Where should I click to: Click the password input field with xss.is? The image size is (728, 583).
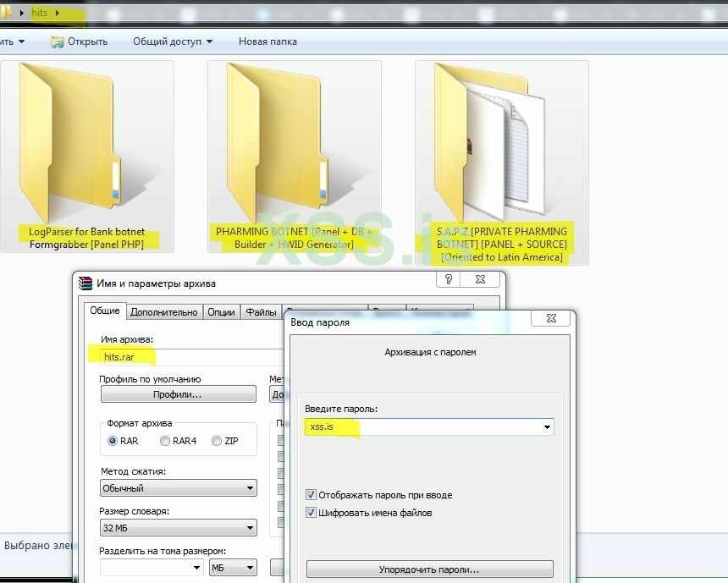coord(429,427)
